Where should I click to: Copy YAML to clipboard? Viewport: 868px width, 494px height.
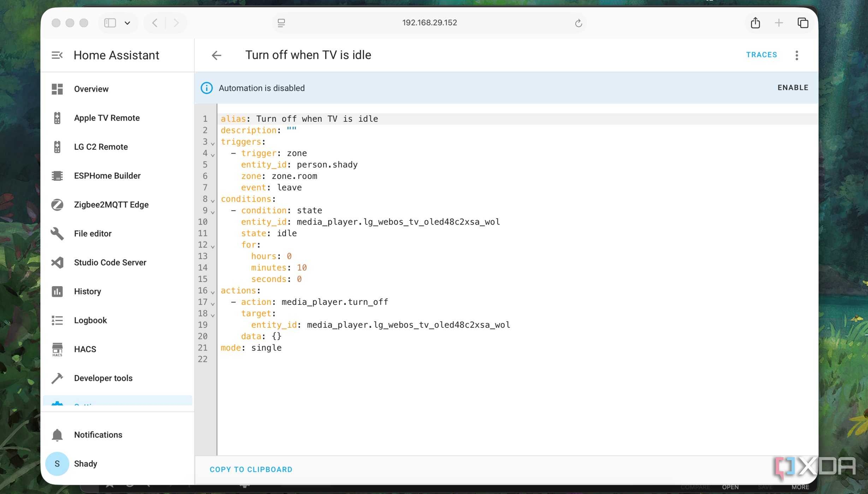(251, 469)
